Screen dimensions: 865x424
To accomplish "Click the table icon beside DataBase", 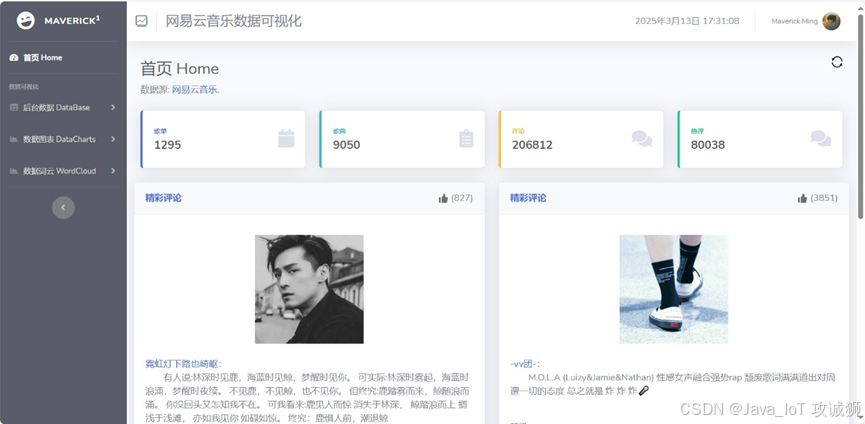I will click(14, 108).
